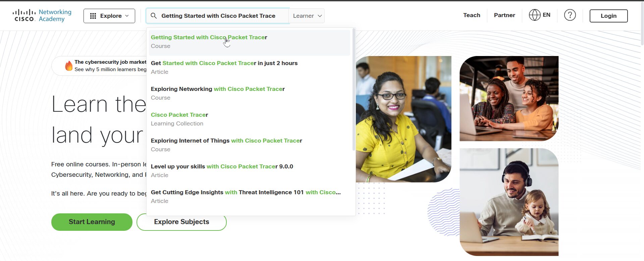Open Level up your skills 9.0.0 article

(250, 171)
